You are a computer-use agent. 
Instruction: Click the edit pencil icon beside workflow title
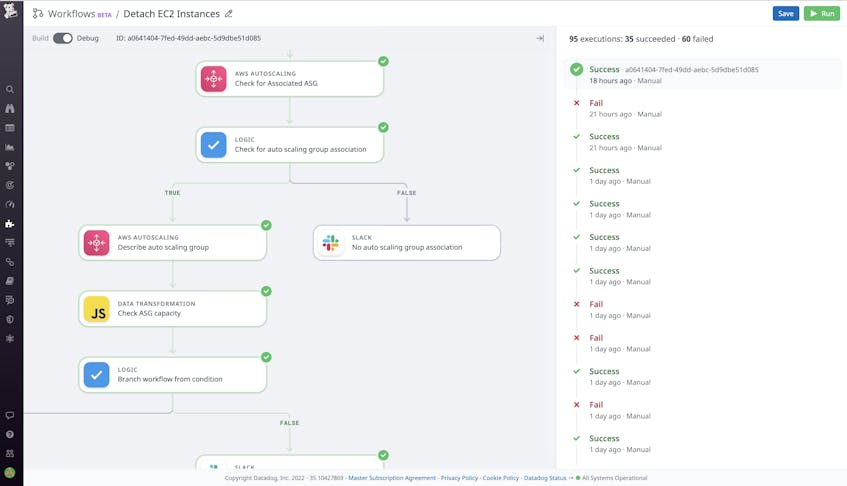click(228, 14)
